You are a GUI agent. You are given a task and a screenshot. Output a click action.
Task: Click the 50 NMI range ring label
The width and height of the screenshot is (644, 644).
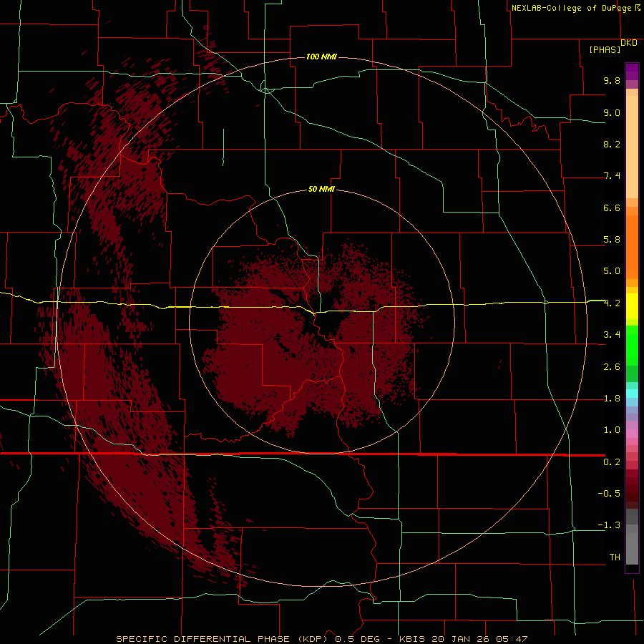click(x=321, y=189)
